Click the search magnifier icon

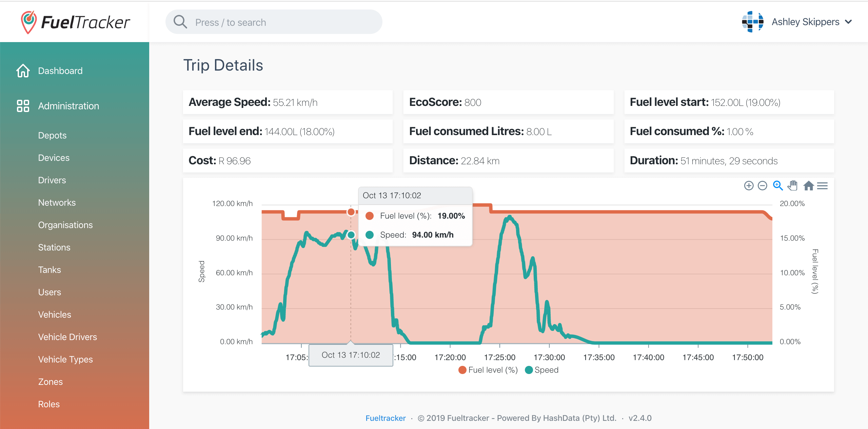click(x=180, y=22)
